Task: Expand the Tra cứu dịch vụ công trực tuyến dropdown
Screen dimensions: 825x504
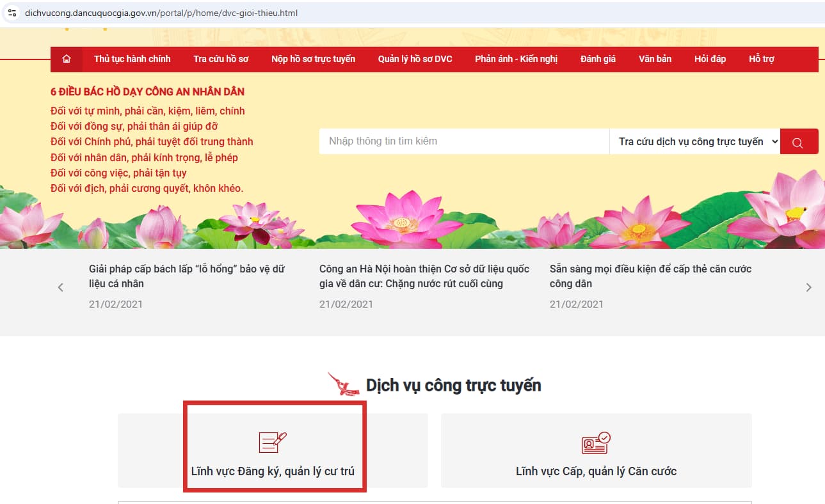Action: click(x=695, y=141)
